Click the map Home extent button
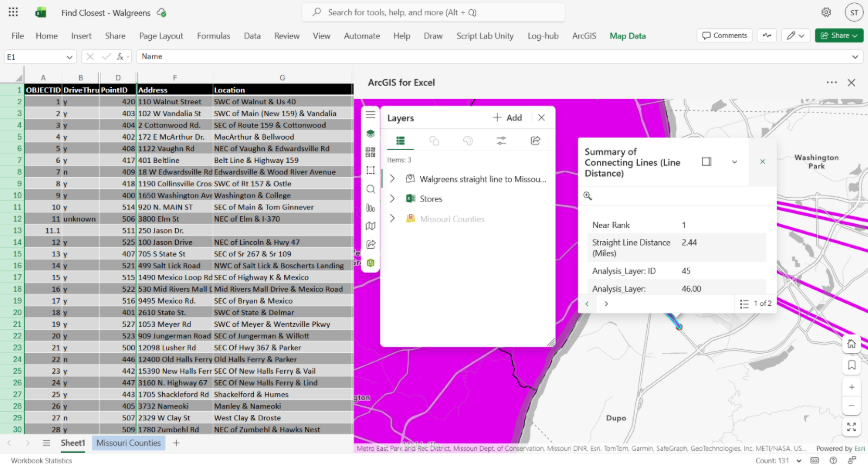The height and width of the screenshot is (465, 868). click(x=851, y=344)
